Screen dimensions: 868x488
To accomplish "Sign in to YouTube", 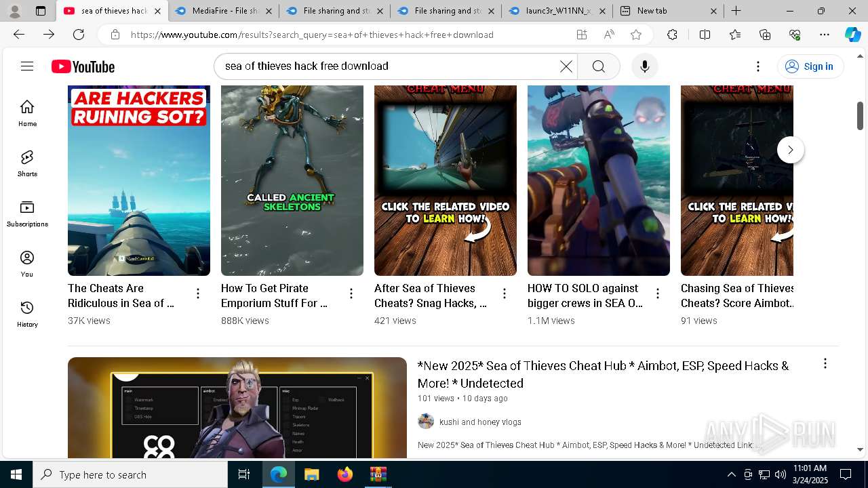I will [x=810, y=66].
